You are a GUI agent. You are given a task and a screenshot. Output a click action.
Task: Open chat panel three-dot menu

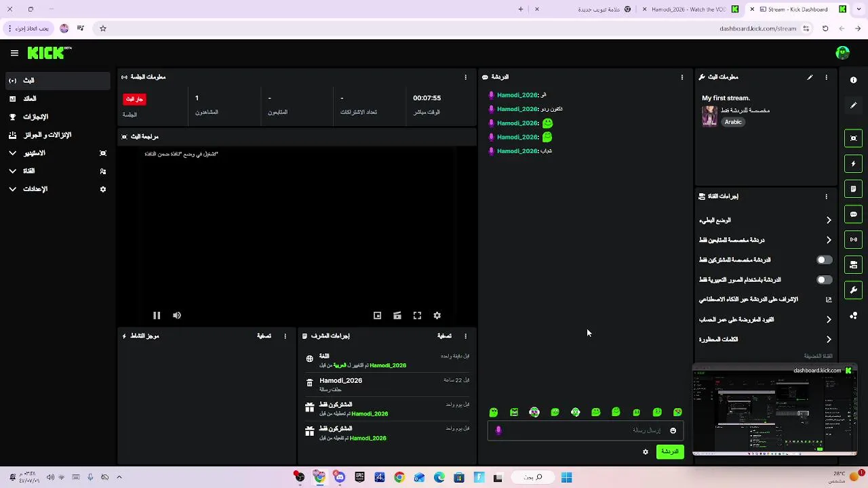pyautogui.click(x=682, y=77)
